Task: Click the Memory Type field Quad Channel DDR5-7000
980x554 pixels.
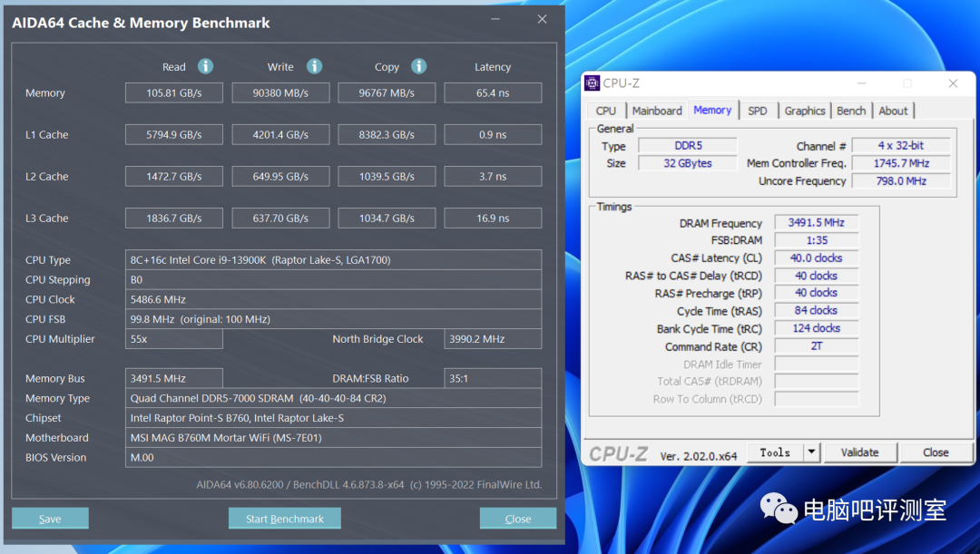Action: coord(333,398)
